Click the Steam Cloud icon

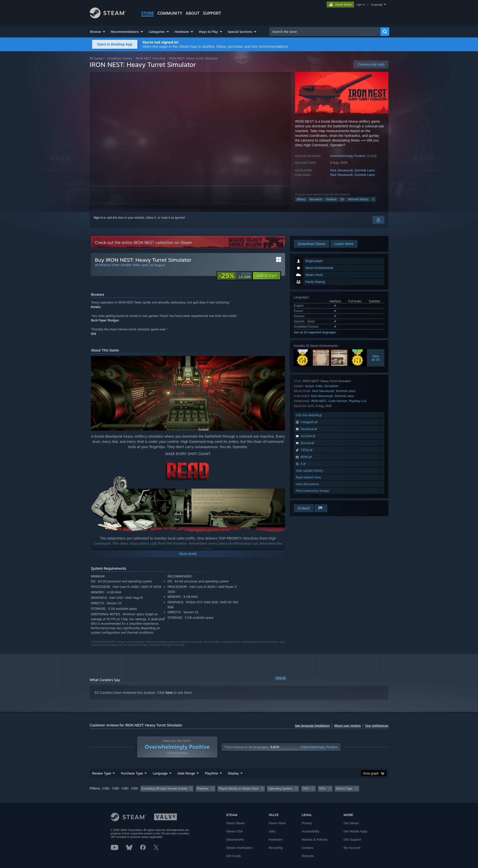[x=298, y=275]
